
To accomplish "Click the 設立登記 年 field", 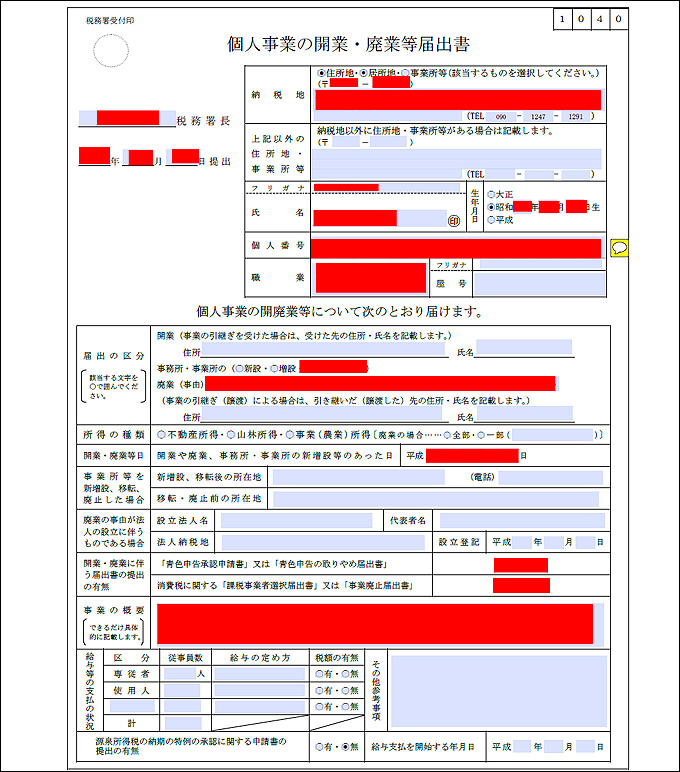I will (x=522, y=543).
